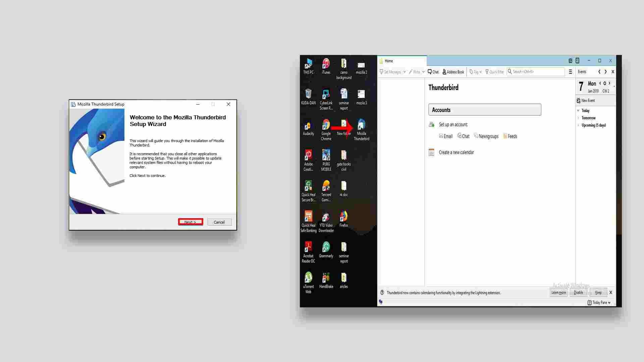Step forward one day beside Mon
This screenshot has width=644, height=362.
[x=609, y=83]
